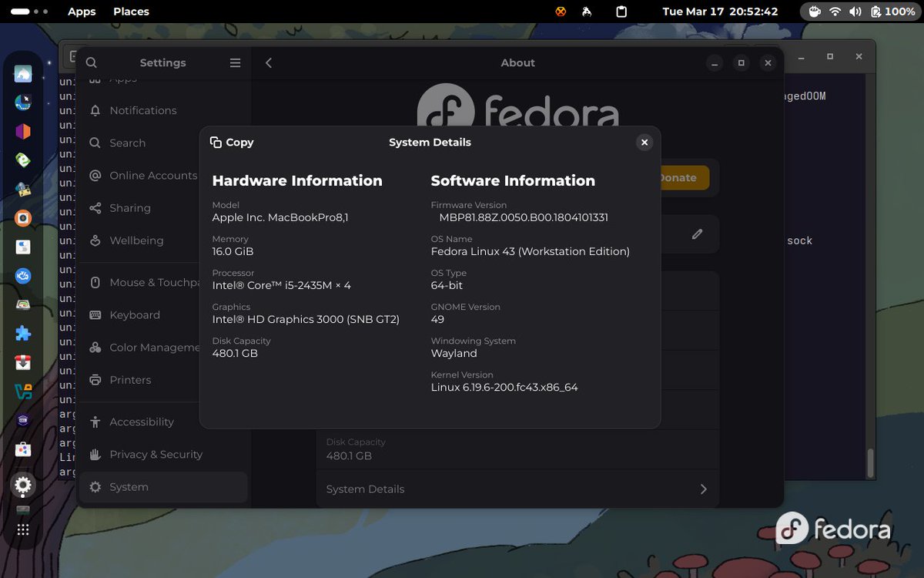Click 'Hardware Information' heading

tap(297, 181)
